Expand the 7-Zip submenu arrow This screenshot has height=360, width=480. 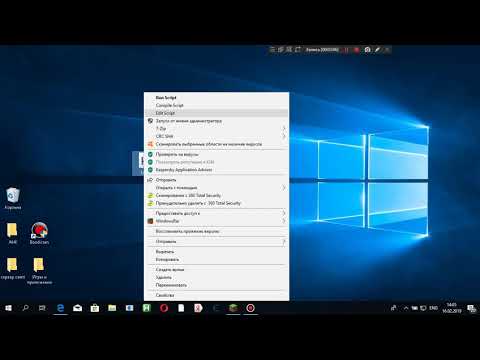pos(284,128)
